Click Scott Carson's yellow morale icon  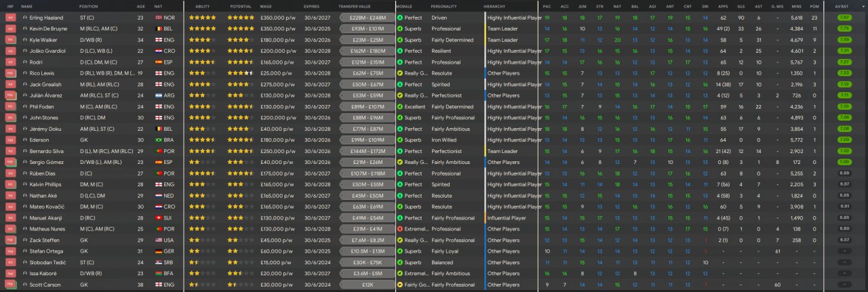coord(399,285)
